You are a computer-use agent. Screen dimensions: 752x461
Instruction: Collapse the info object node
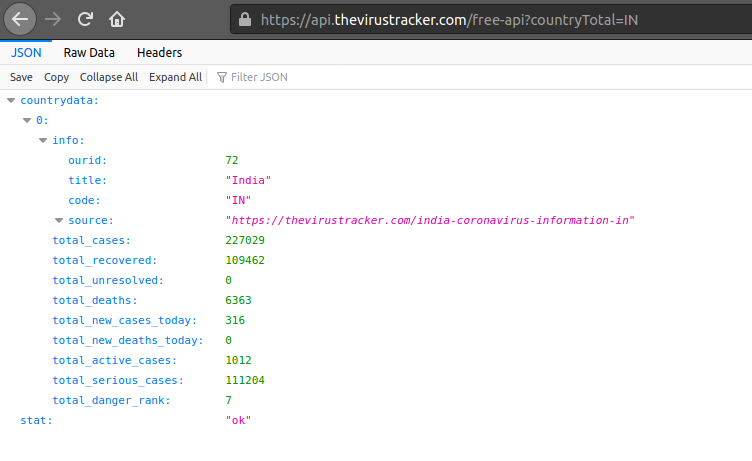point(43,141)
